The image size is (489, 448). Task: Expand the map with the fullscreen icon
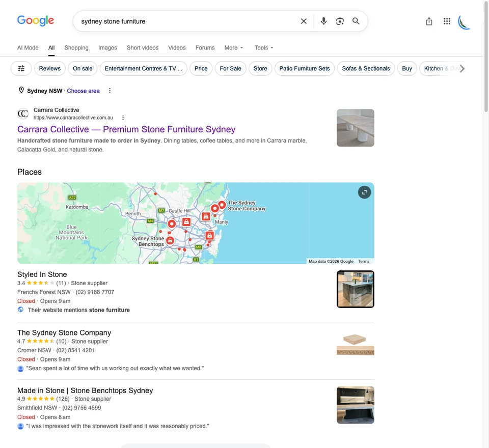pos(364,192)
